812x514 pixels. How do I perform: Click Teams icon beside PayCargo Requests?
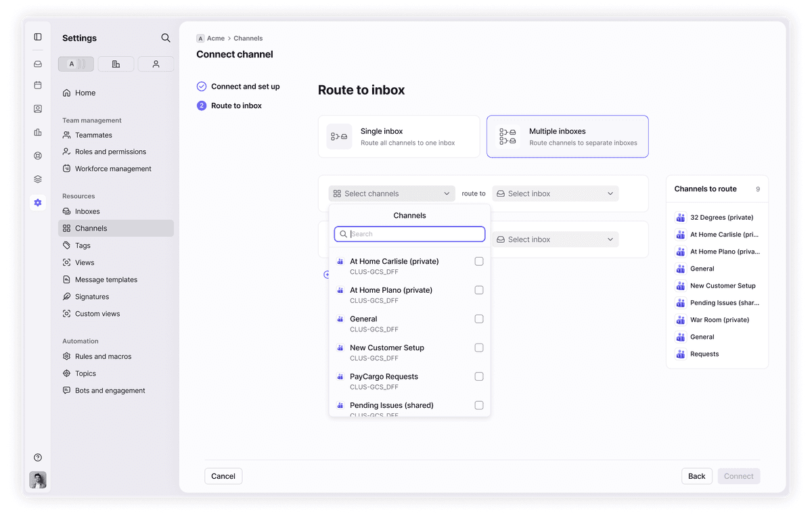[x=340, y=377]
